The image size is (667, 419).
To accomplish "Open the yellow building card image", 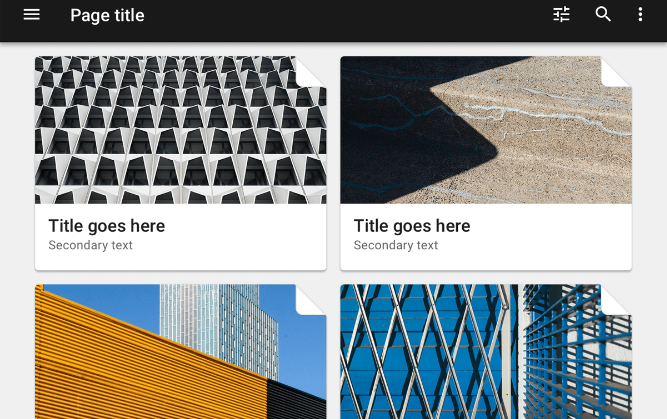I will coord(180,351).
